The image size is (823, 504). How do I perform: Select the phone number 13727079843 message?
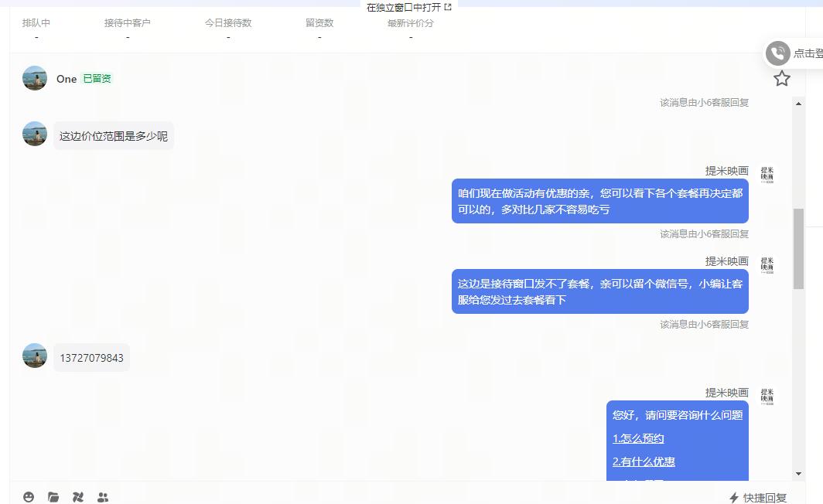click(91, 358)
